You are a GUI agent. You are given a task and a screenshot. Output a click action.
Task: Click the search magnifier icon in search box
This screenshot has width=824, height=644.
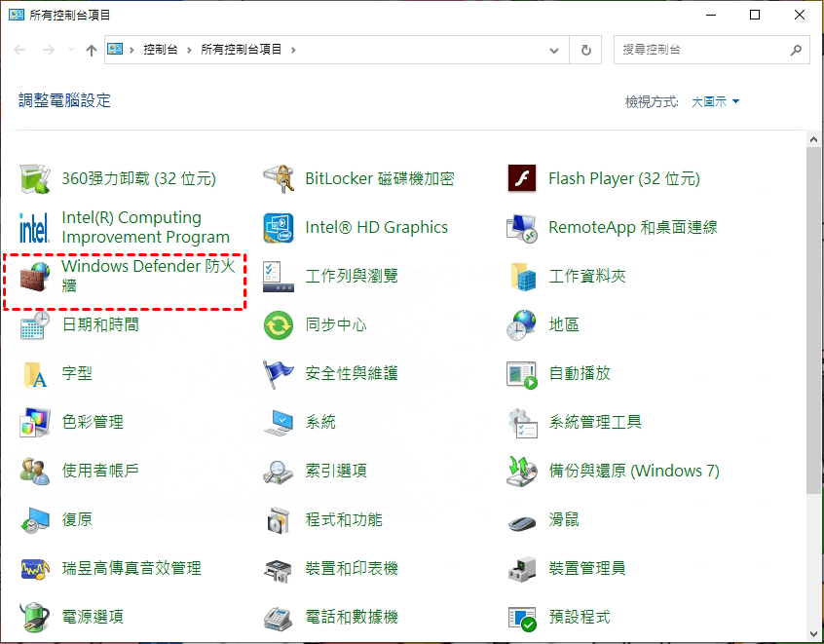tap(796, 50)
